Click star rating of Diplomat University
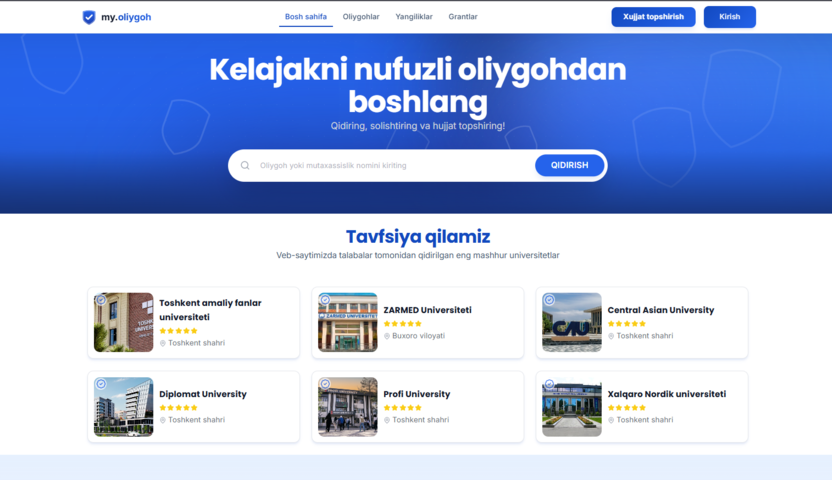This screenshot has height=480, width=832. pos(178,408)
